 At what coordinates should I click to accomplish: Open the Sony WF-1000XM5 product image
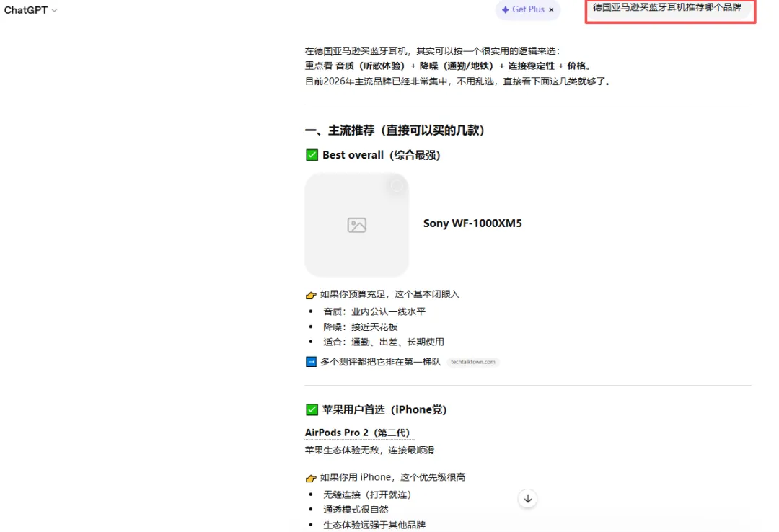pos(357,224)
